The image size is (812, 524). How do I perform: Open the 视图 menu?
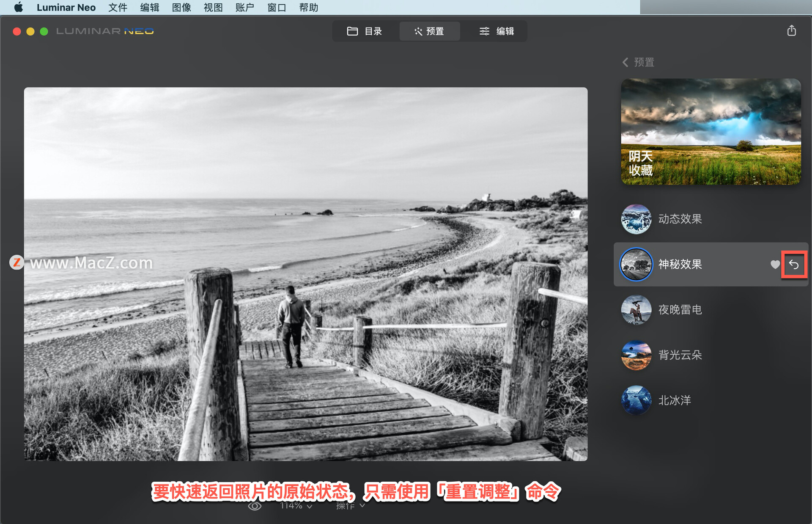point(213,7)
